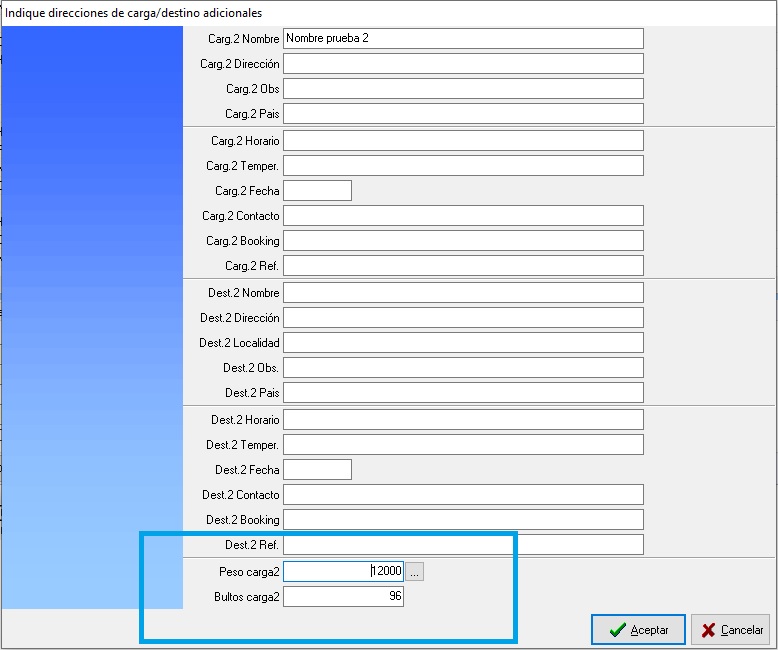
Task: Select the Carg.2 Dirección input
Action: point(463,64)
